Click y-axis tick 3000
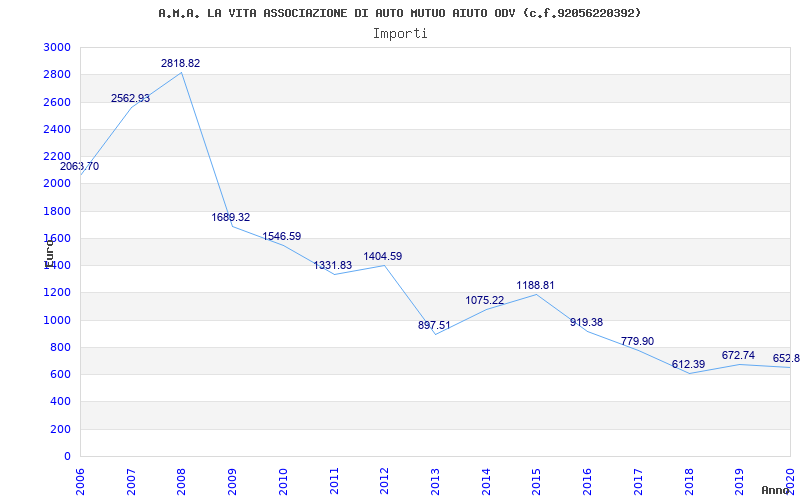 pyautogui.click(x=57, y=47)
